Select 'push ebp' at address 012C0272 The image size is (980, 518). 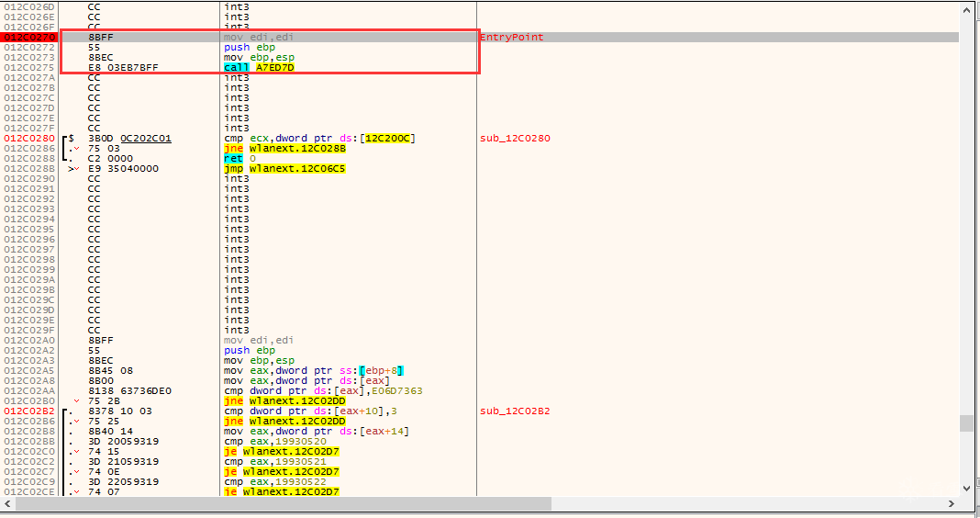[x=250, y=48]
